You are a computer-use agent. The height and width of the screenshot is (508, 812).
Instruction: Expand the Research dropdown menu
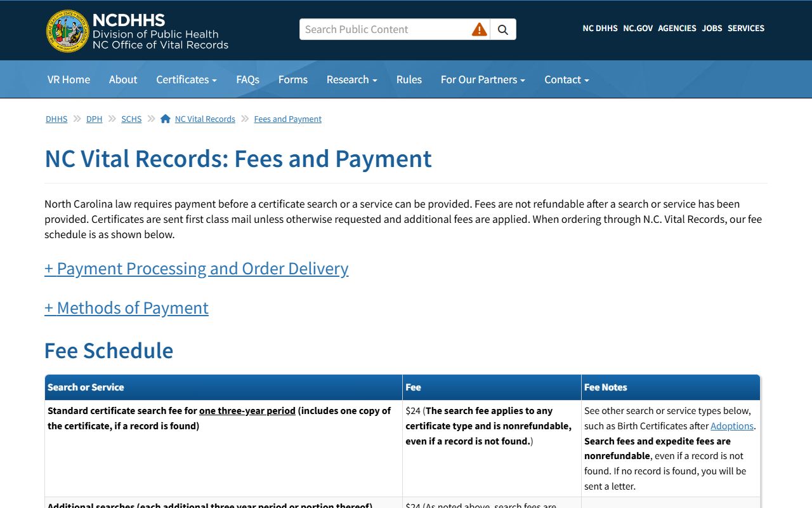pos(352,79)
